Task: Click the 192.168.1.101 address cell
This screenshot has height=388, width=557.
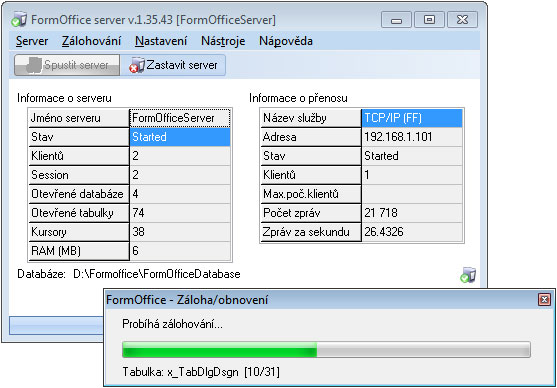Action: click(x=412, y=137)
